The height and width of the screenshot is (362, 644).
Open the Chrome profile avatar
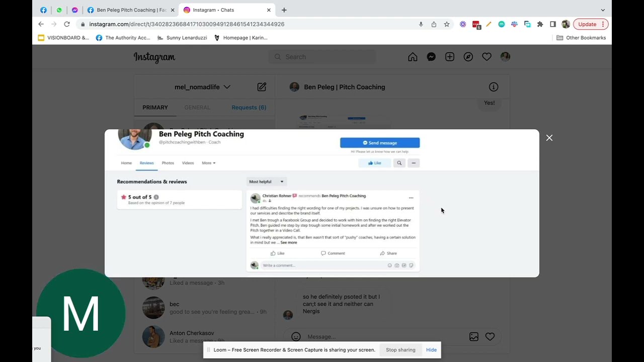click(566, 24)
